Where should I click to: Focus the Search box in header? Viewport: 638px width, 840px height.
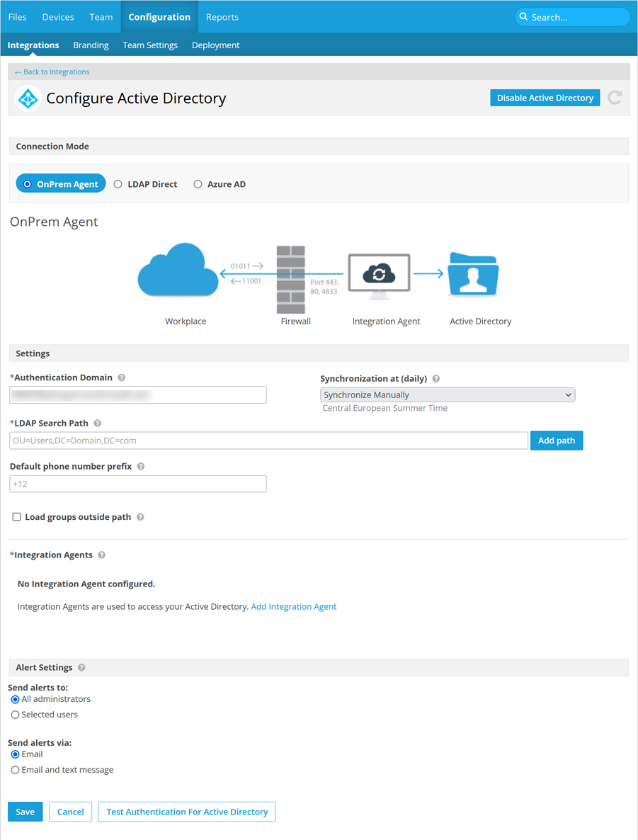(572, 16)
